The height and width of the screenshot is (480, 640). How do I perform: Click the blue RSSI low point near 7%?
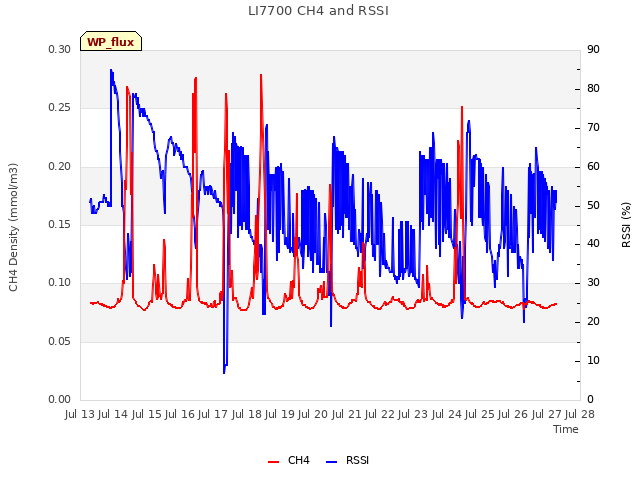click(x=224, y=372)
